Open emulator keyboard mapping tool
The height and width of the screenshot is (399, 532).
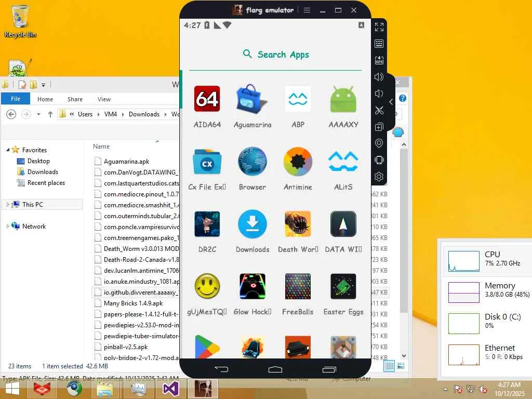[x=379, y=44]
